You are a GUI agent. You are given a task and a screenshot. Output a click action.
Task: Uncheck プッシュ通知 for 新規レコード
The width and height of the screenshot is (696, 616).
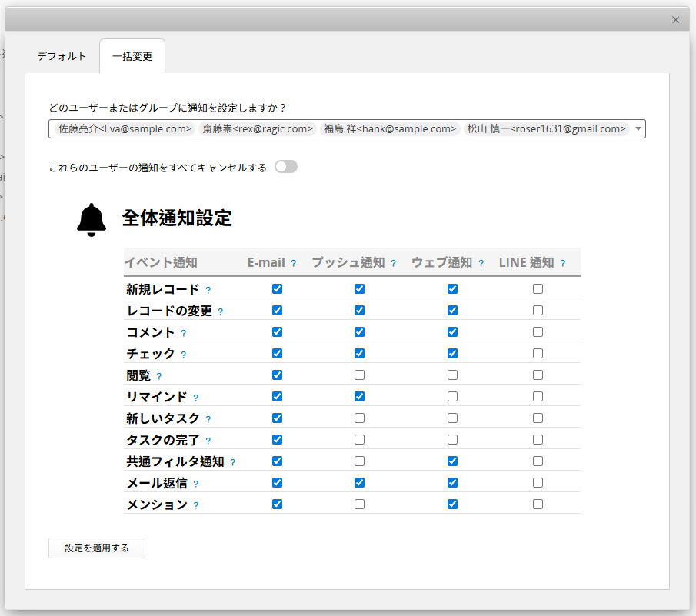click(360, 289)
